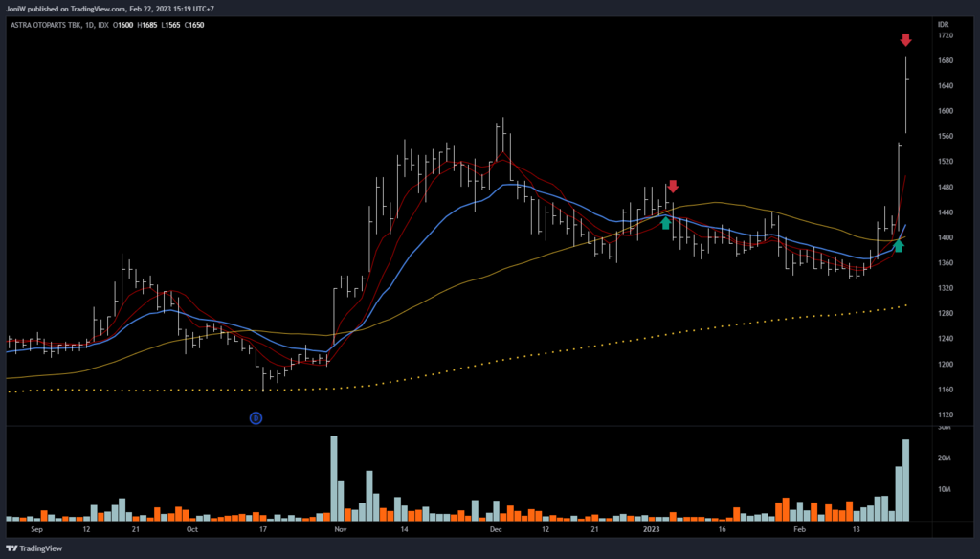Screen dimensions: 980x559
Task: Select the red down arrow near January 2023
Action: (673, 186)
